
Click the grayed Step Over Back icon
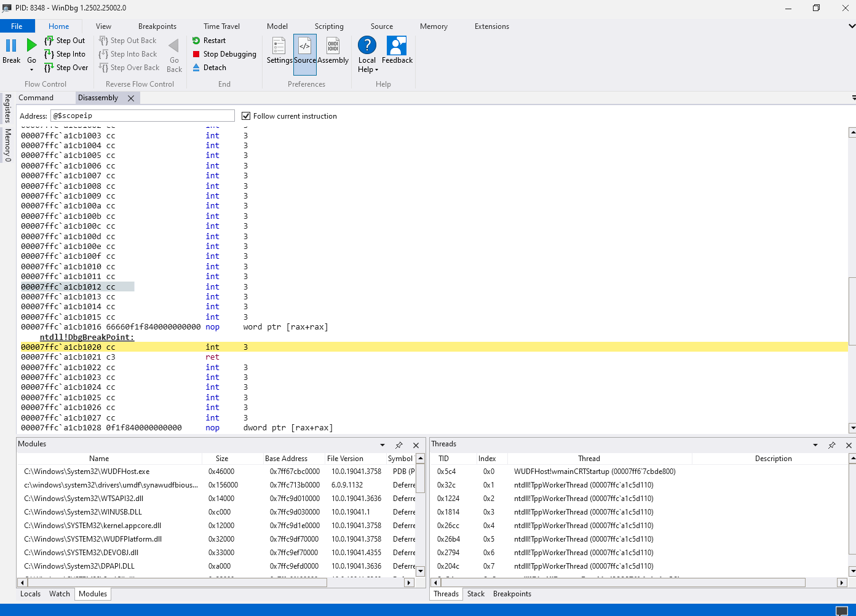[103, 68]
